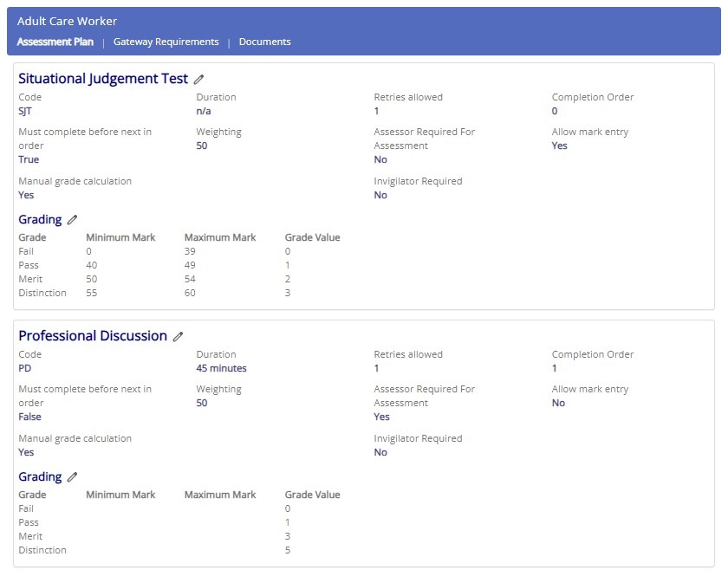The image size is (728, 576).
Task: Select Merit row in Professional Discussion grading
Action: click(x=179, y=536)
